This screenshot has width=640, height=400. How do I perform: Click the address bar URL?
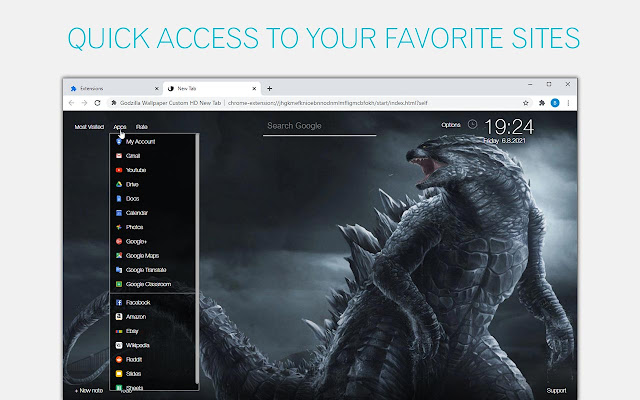(x=327, y=103)
